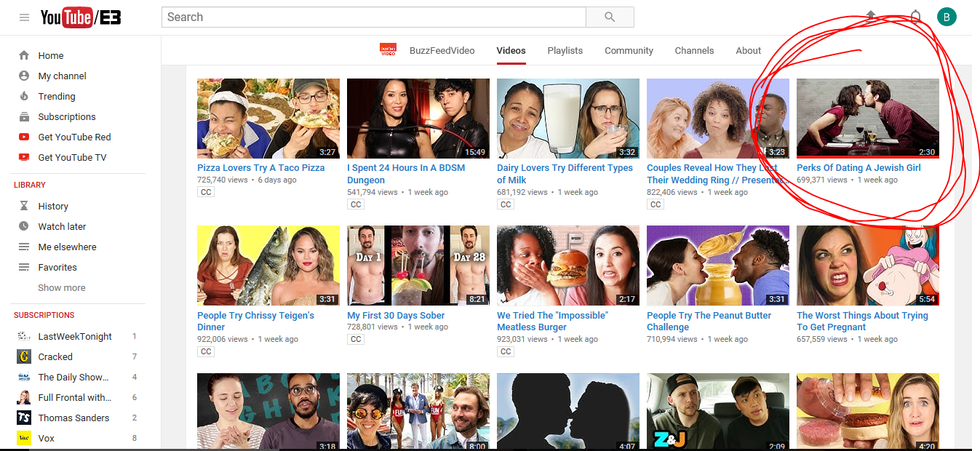Open the Community tab
The height and width of the screenshot is (451, 980).
[x=629, y=51]
